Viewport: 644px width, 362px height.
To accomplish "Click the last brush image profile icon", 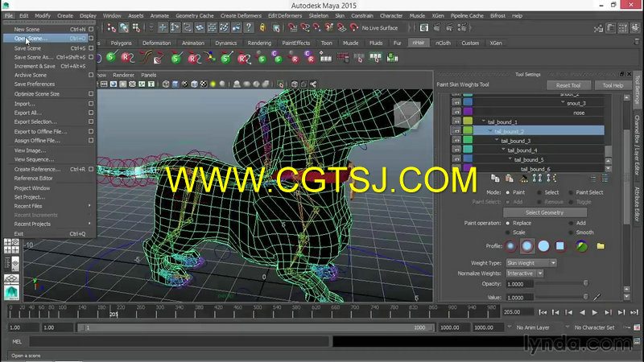I will (581, 246).
